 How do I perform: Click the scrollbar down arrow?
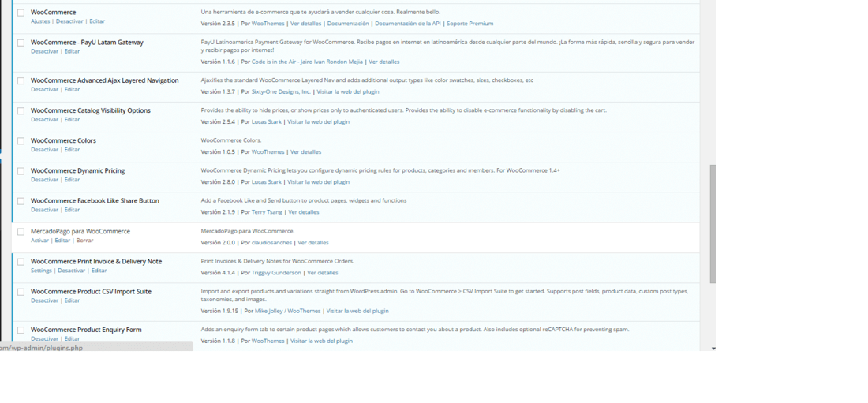click(713, 349)
